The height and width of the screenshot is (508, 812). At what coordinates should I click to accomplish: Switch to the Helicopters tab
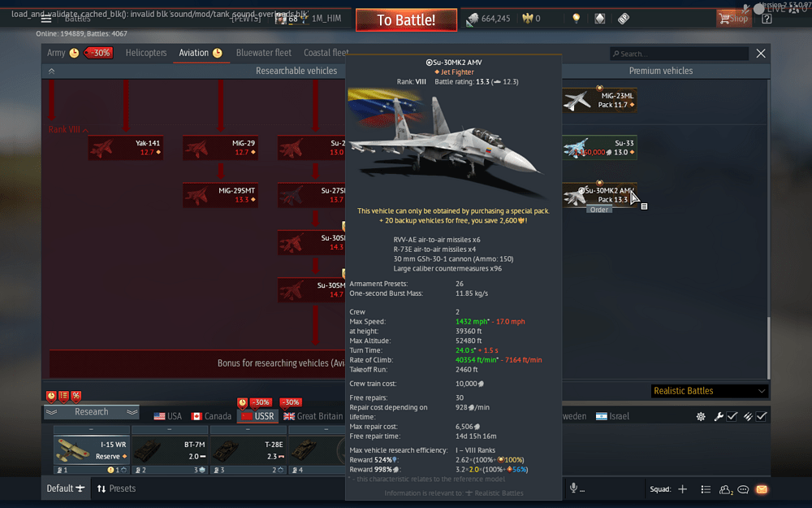146,52
